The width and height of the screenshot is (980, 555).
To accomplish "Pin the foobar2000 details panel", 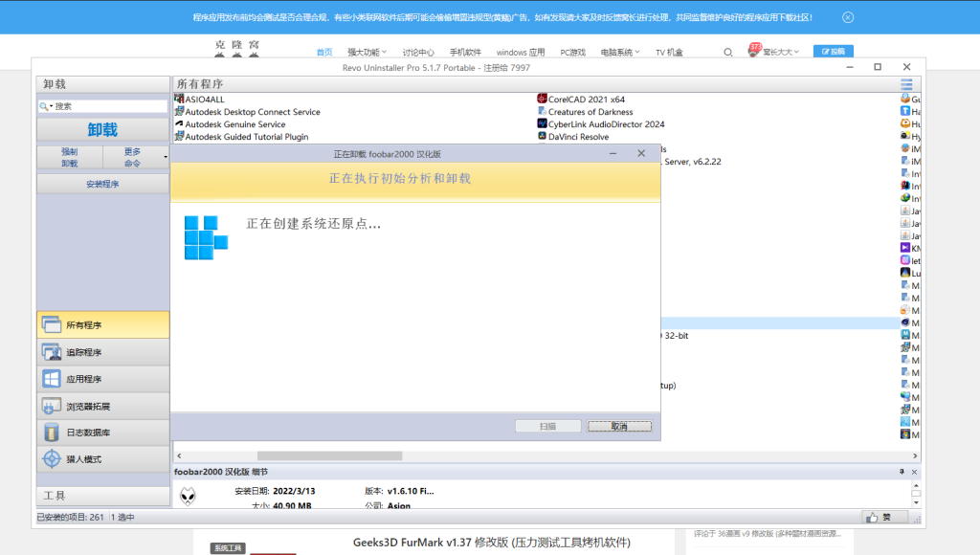I will [902, 472].
